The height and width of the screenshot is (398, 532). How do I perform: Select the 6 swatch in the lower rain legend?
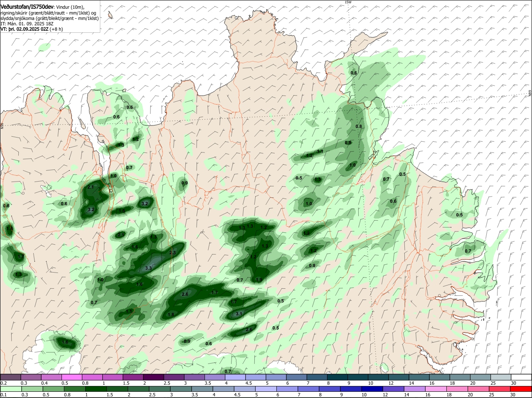click(x=287, y=389)
